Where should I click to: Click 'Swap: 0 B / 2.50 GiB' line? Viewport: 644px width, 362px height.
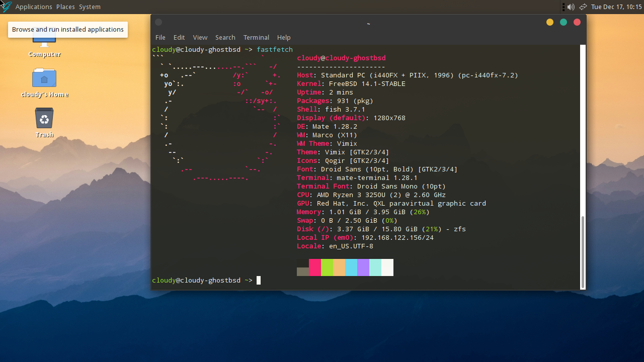(x=347, y=220)
